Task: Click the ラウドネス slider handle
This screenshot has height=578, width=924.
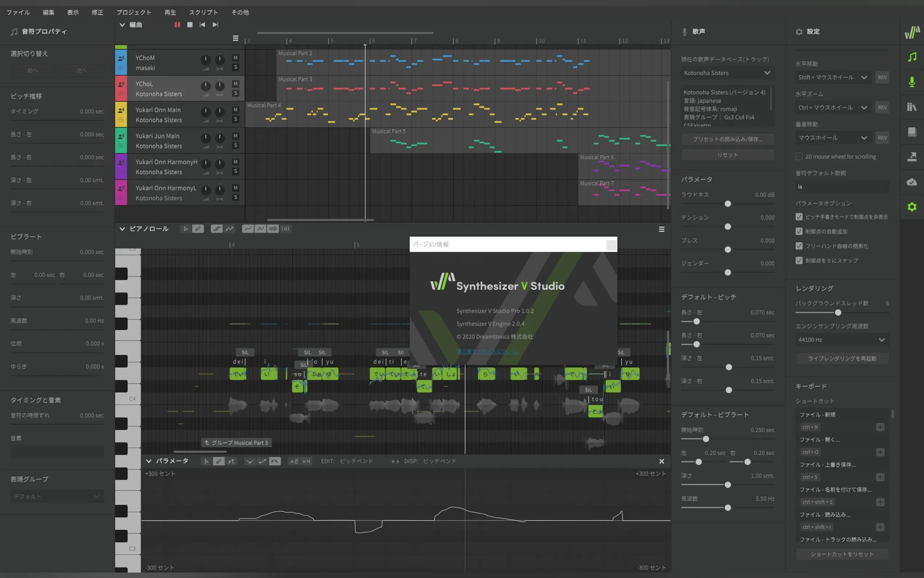Action: point(728,204)
